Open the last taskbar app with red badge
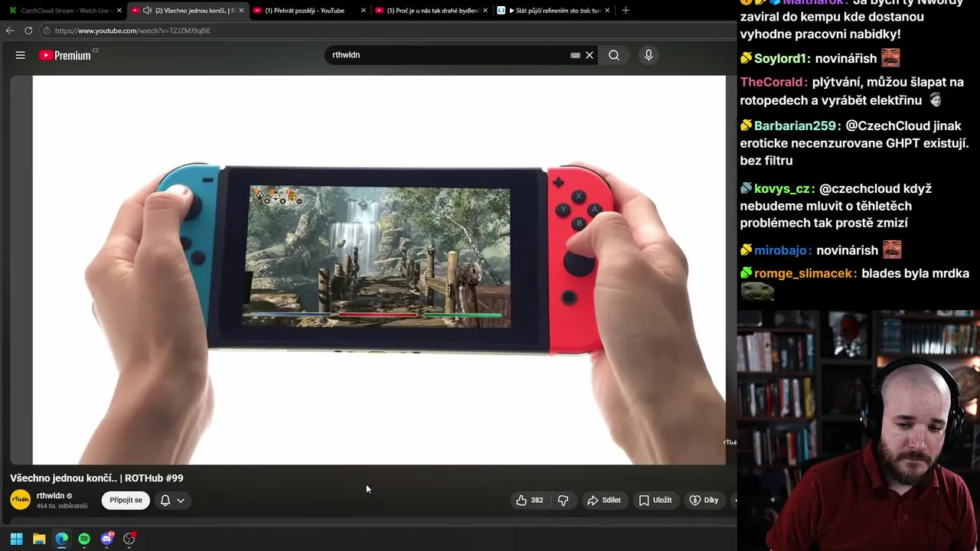Screen dimensions: 980x551 [x=129, y=539]
